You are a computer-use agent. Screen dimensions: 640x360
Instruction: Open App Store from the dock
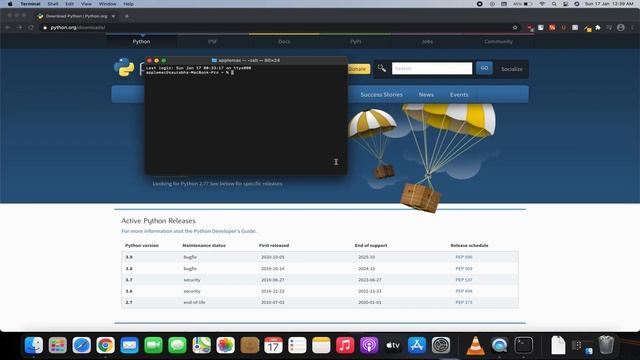pos(417,345)
